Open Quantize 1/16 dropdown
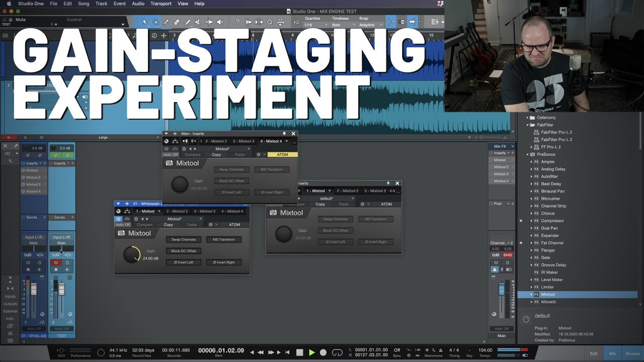Viewport: 644px width, 362px height. [x=315, y=25]
